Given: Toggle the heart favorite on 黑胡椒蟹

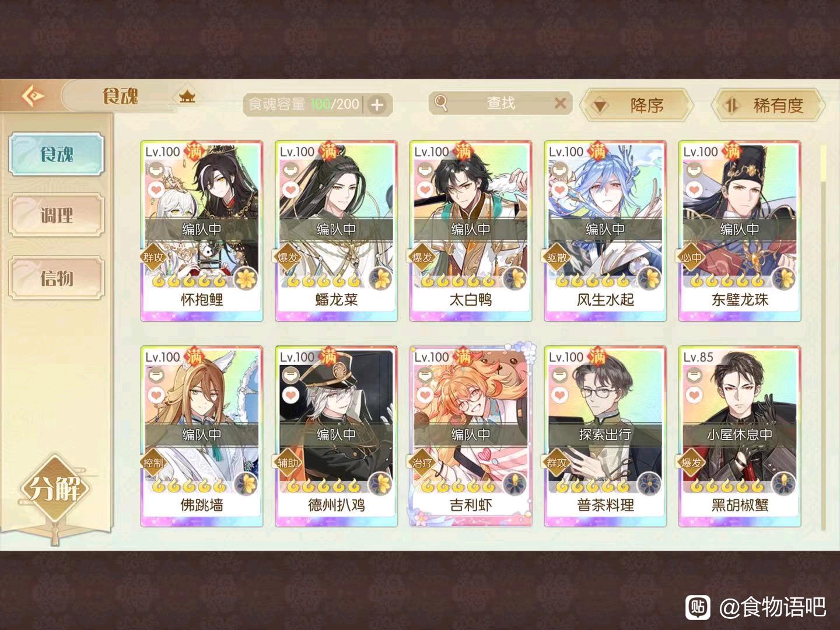Looking at the screenshot, I should click(694, 395).
